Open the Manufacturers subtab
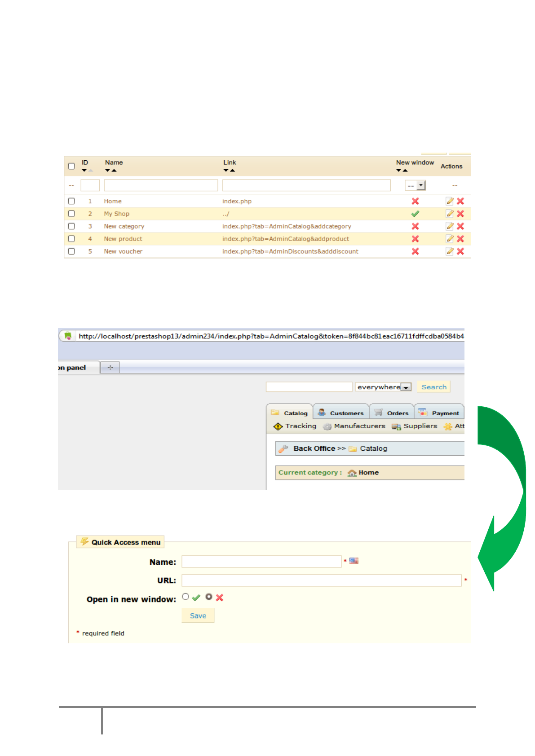 click(x=354, y=426)
